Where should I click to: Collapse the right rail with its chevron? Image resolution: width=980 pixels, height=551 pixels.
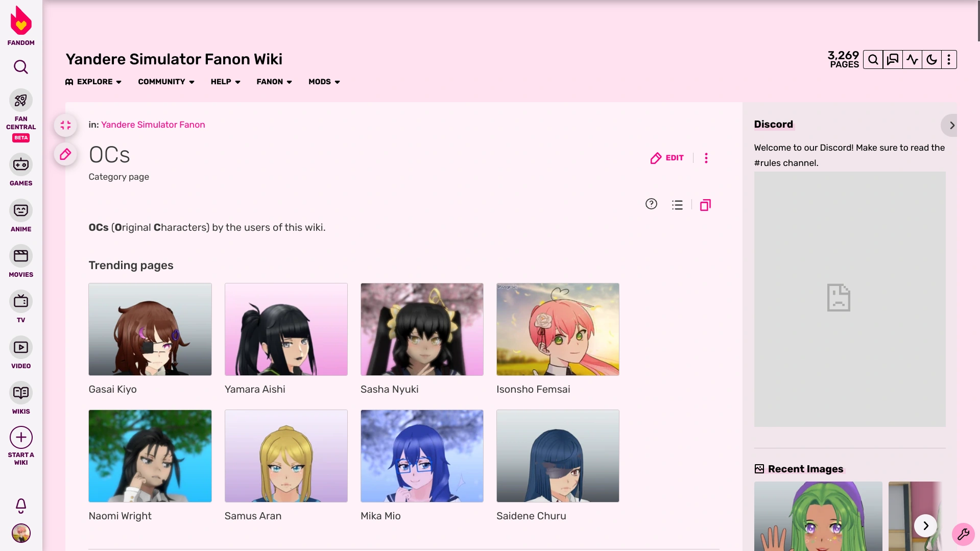(950, 125)
